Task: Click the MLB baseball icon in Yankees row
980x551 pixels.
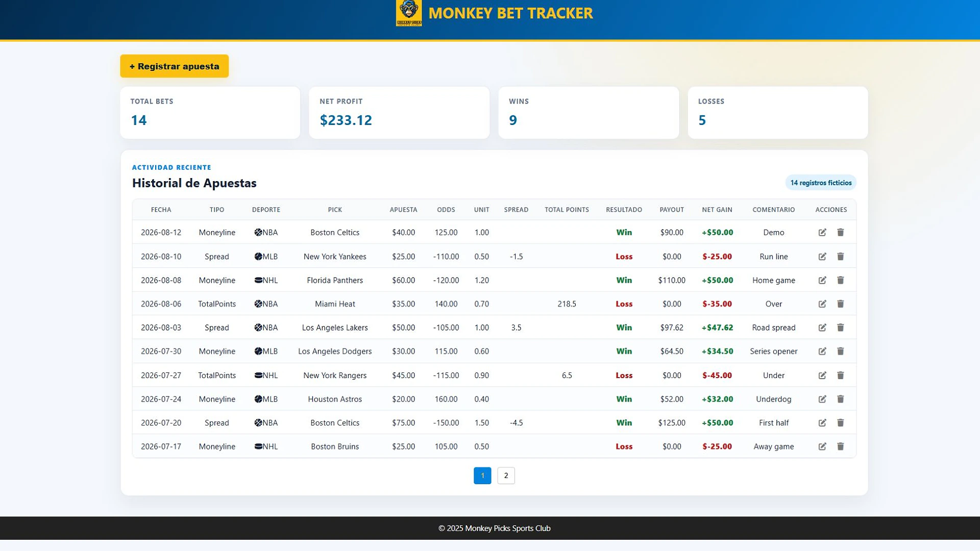Action: (258, 257)
